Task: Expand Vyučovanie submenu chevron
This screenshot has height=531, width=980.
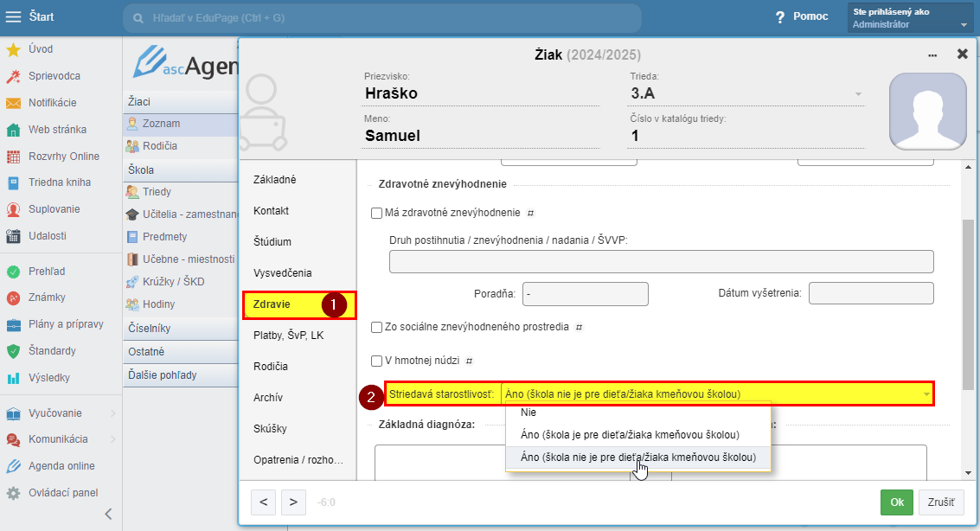Action: (113, 413)
